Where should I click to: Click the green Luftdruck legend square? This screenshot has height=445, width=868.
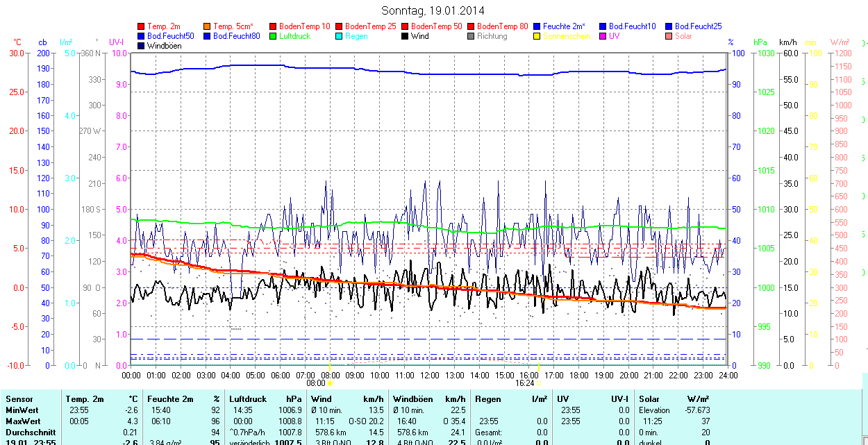274,36
